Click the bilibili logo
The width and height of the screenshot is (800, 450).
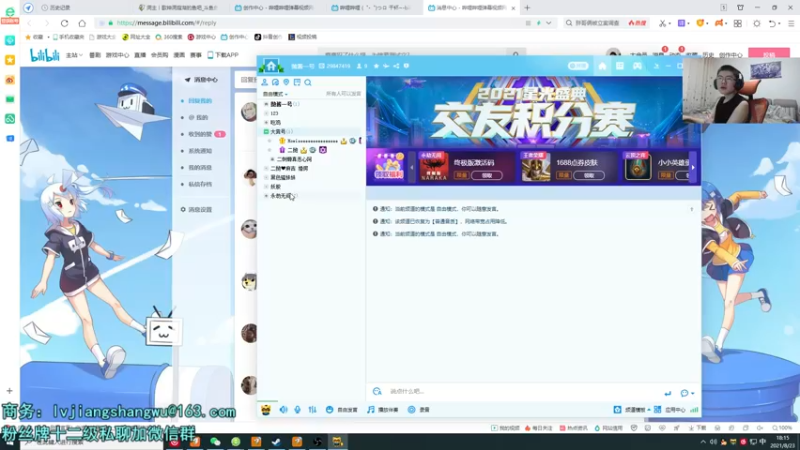coord(44,55)
